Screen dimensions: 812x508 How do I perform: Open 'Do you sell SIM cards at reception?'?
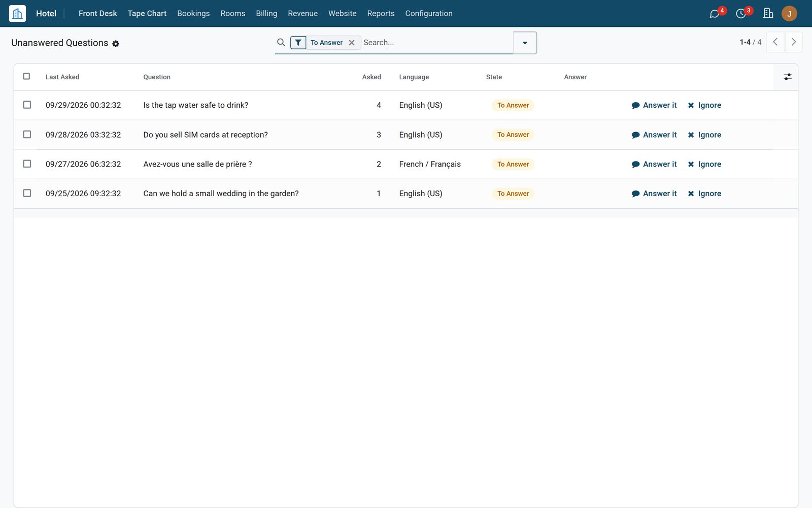click(x=206, y=135)
